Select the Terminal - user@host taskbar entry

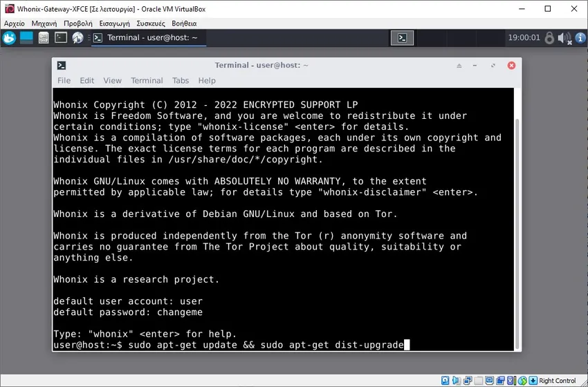pyautogui.click(x=149, y=38)
